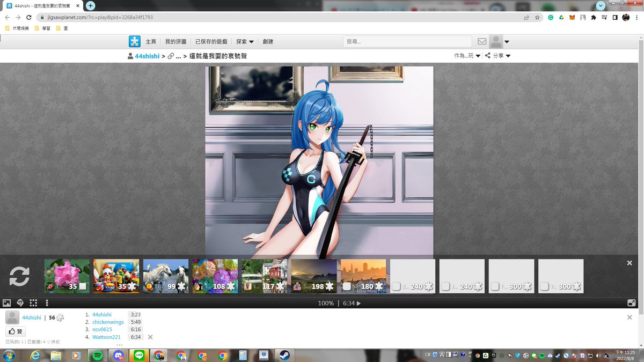Screen dimensions: 644x362
Task: Open a new browser tab
Action: [x=91, y=5]
